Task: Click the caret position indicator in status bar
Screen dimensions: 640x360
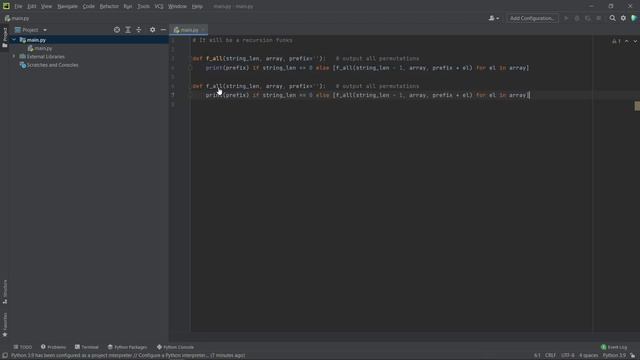Action: coord(537,356)
